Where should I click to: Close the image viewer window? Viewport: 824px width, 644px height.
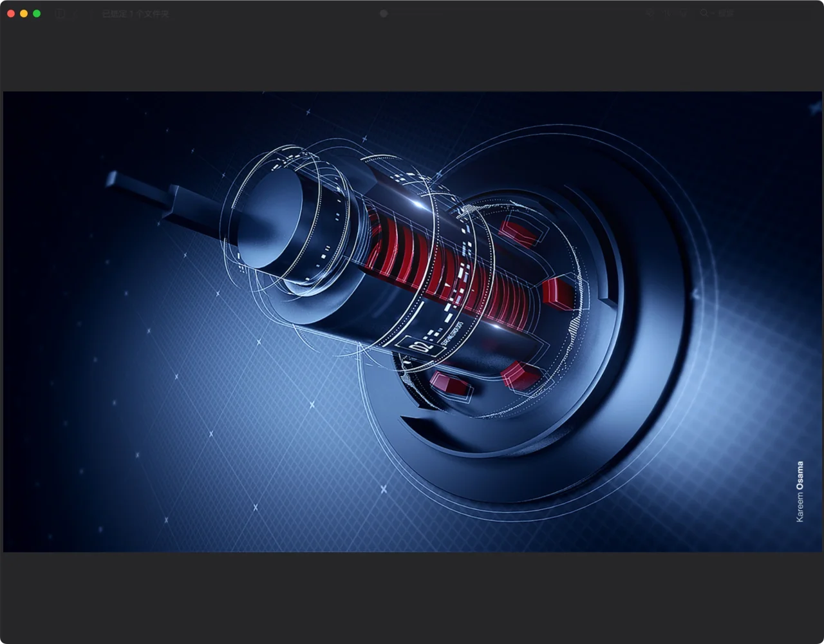point(11,14)
